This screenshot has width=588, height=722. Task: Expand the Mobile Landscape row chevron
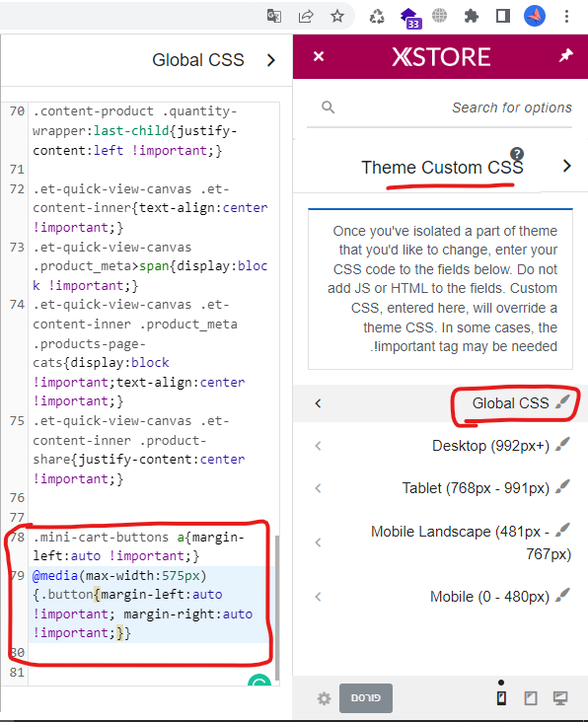pyautogui.click(x=318, y=542)
